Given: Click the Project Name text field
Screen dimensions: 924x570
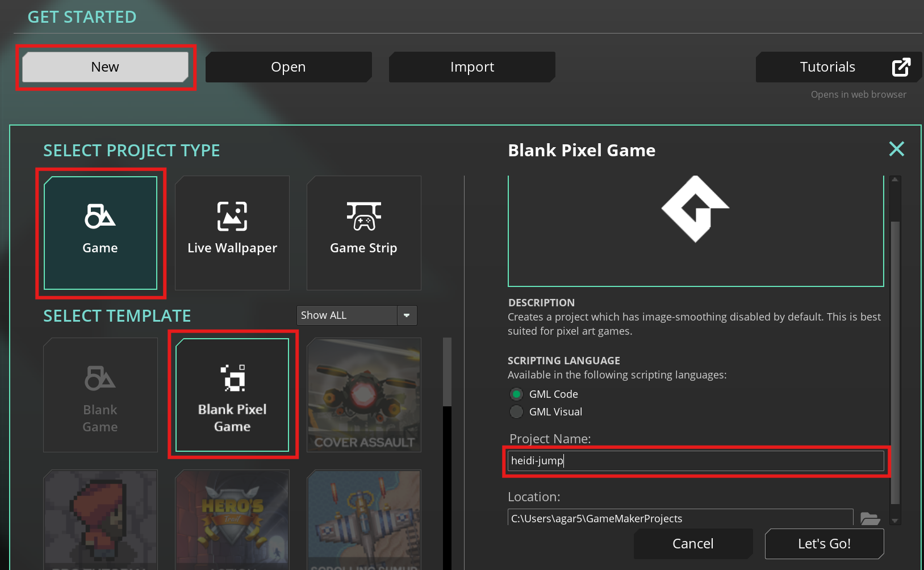Looking at the screenshot, I should [x=696, y=461].
